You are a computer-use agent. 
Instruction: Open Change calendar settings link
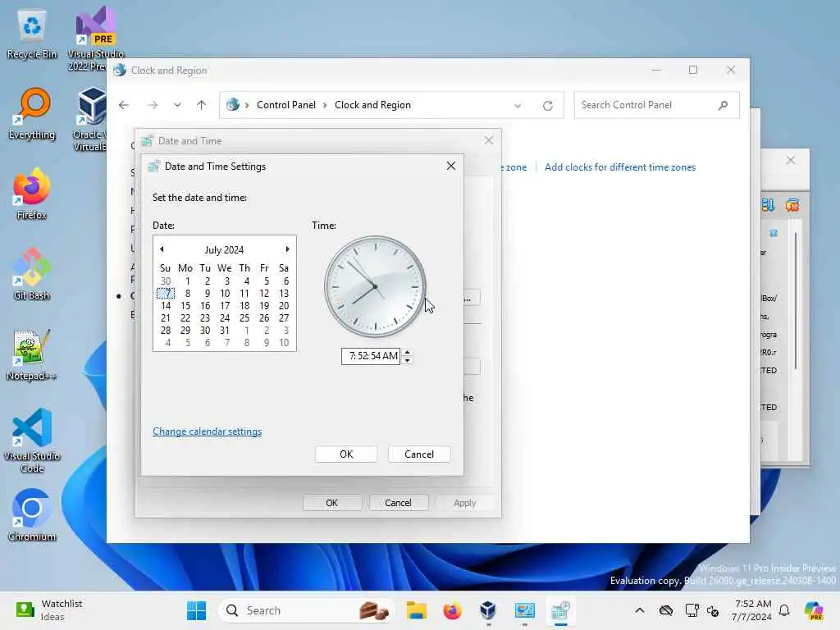coord(208,431)
